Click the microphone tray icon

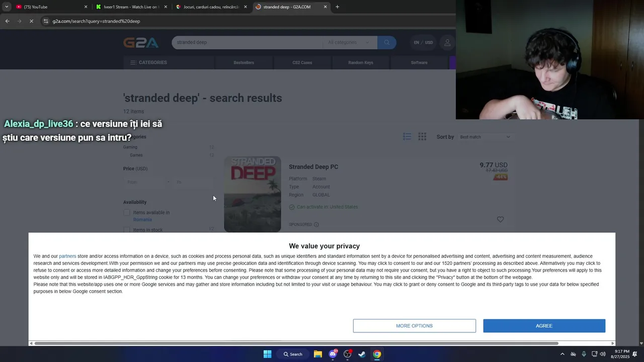(584, 354)
